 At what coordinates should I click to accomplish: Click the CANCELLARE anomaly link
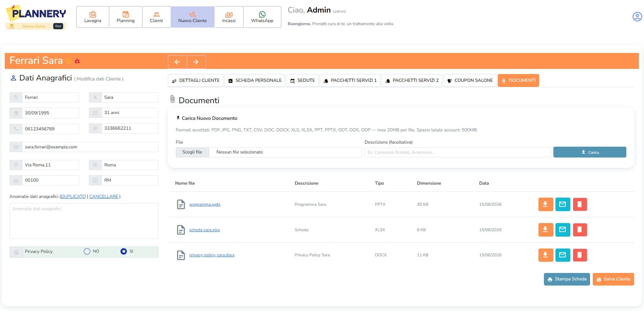(103, 197)
